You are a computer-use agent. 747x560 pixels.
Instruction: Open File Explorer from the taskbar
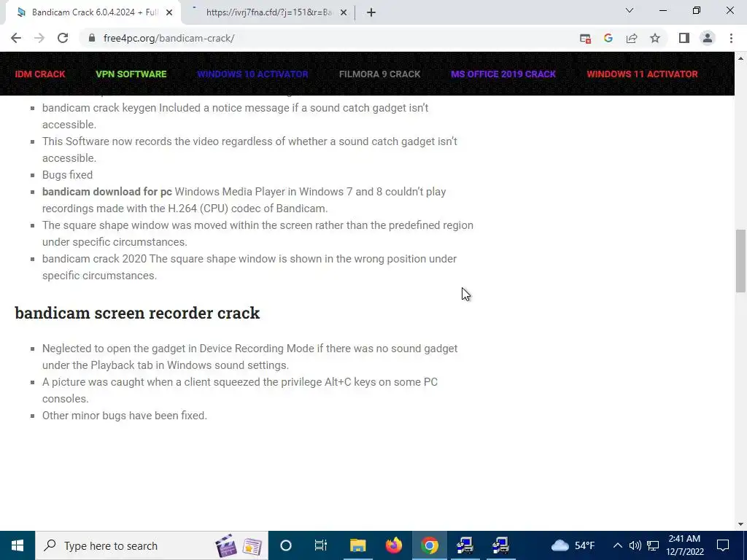click(x=357, y=545)
